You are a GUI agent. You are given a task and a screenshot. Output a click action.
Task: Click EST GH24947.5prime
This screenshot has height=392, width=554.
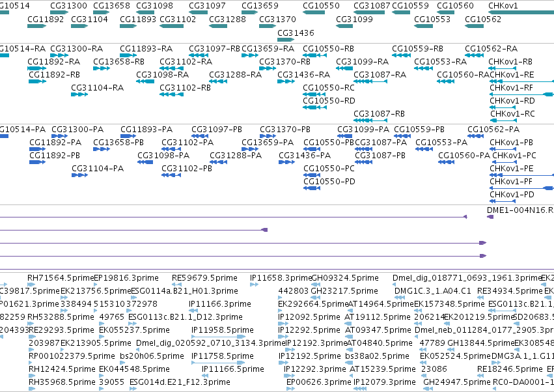click(x=457, y=382)
